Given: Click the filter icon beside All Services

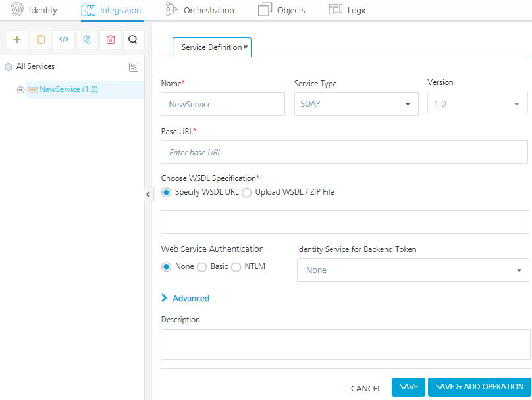Looking at the screenshot, I should tap(134, 66).
